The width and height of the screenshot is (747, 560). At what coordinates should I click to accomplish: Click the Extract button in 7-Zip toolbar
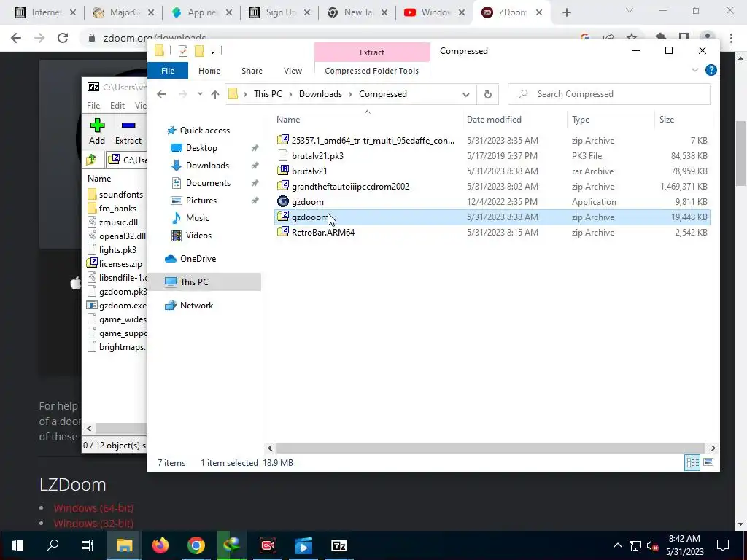point(128,131)
